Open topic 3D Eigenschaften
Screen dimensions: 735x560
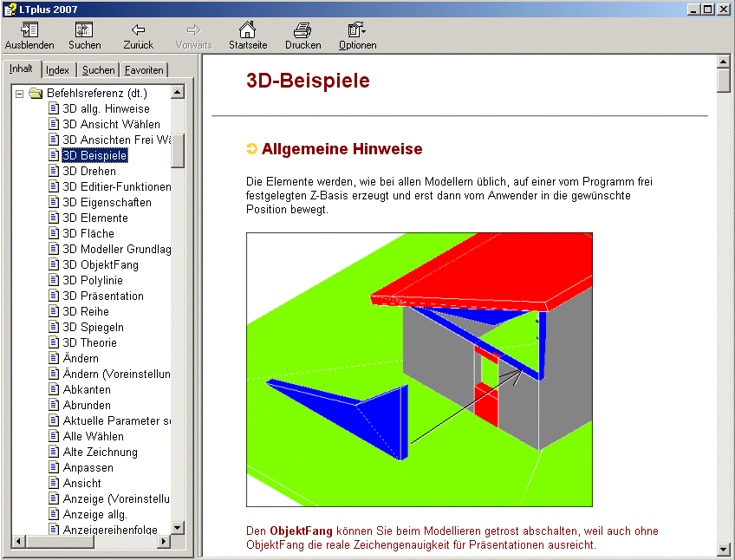pos(107,202)
